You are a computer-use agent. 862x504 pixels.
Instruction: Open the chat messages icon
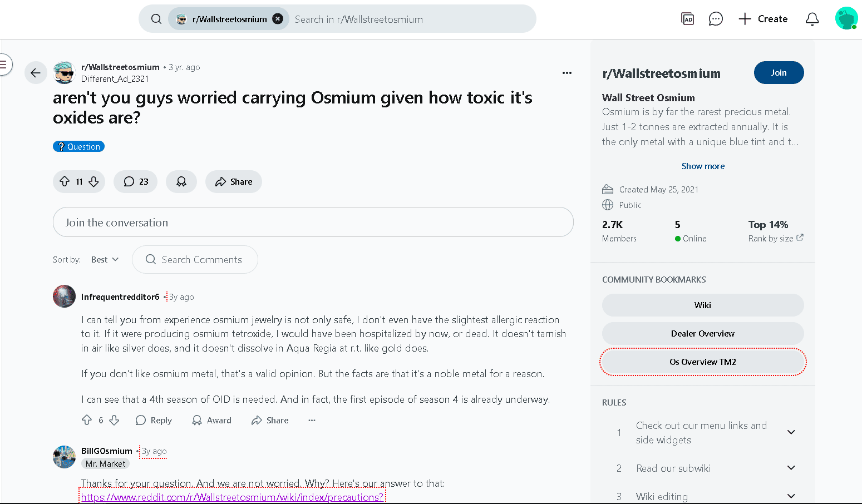(x=715, y=19)
